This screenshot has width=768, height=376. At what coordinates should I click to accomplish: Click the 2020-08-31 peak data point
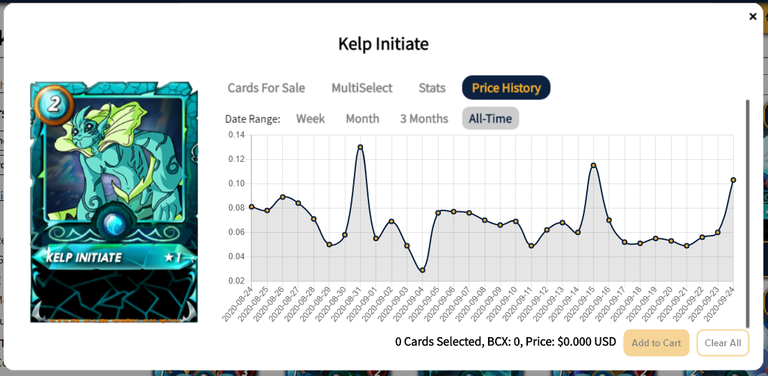(360, 147)
